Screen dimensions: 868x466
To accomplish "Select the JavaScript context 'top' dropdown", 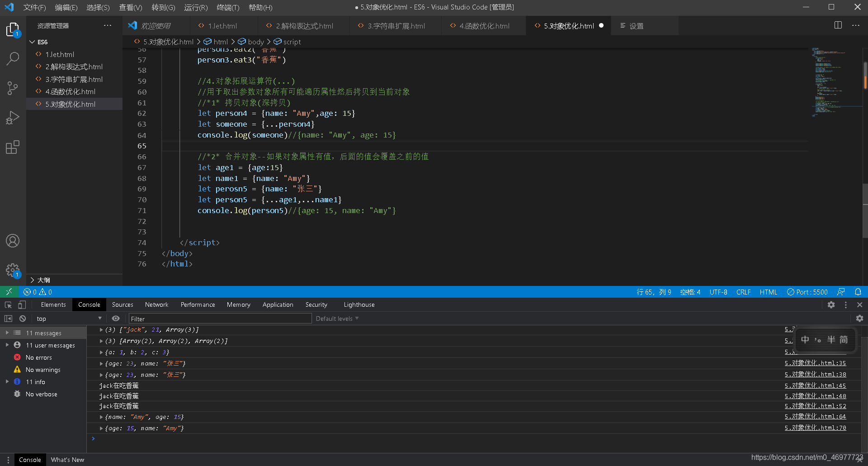I will click(x=69, y=319).
